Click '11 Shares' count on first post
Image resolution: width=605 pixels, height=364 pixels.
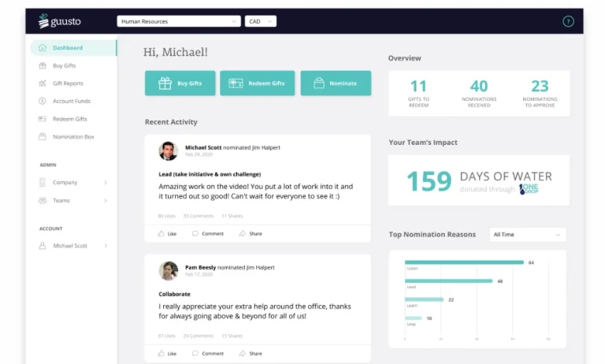232,216
